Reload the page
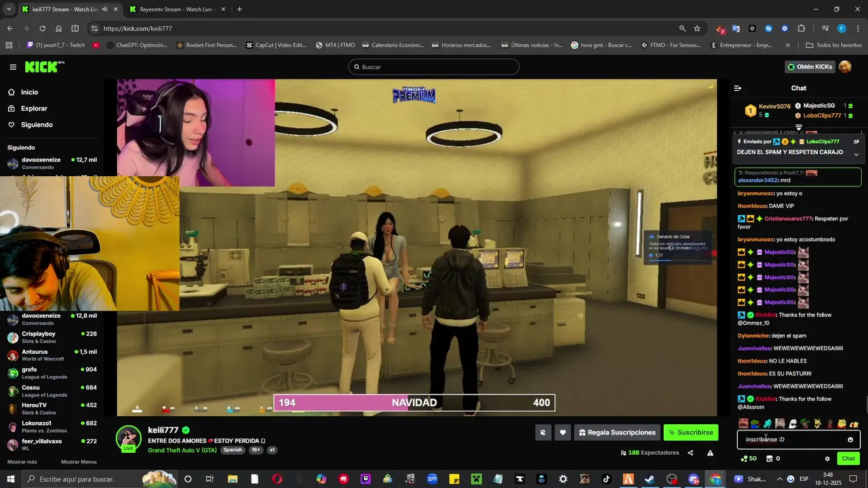Viewport: 868px width, 488px height. click(42, 28)
